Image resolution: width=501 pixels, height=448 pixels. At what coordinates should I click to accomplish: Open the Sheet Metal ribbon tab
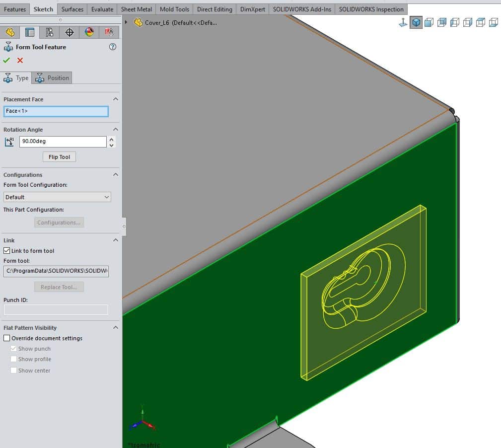pyautogui.click(x=136, y=8)
